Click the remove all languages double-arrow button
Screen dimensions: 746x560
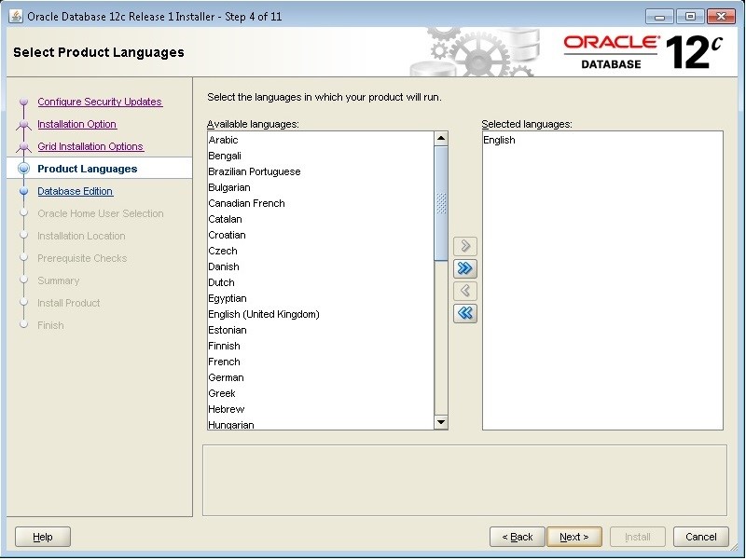[464, 313]
